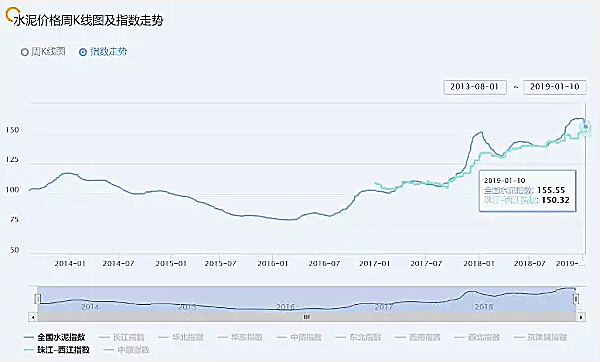600x362 pixels.
Task: Click the end date field 2019-01-10
Action: click(x=554, y=87)
